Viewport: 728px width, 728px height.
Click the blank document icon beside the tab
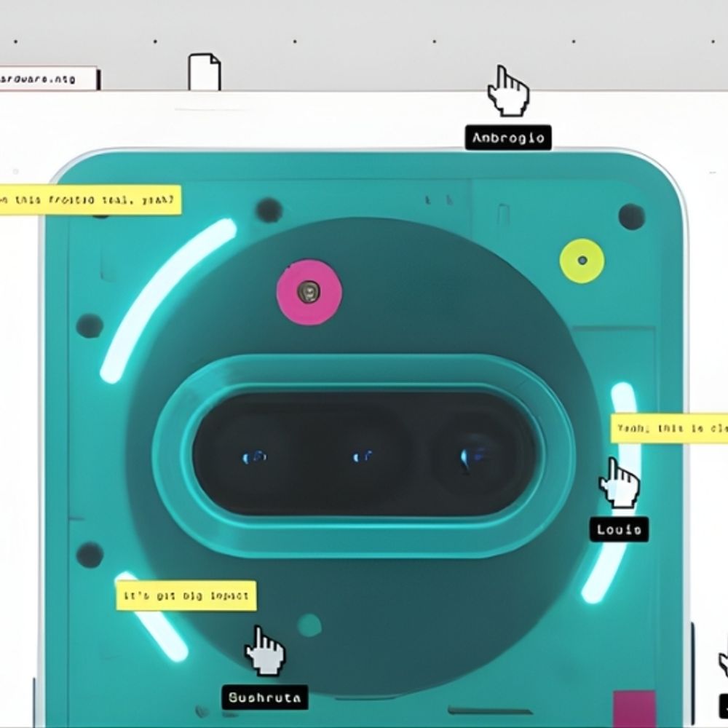pyautogui.click(x=204, y=72)
